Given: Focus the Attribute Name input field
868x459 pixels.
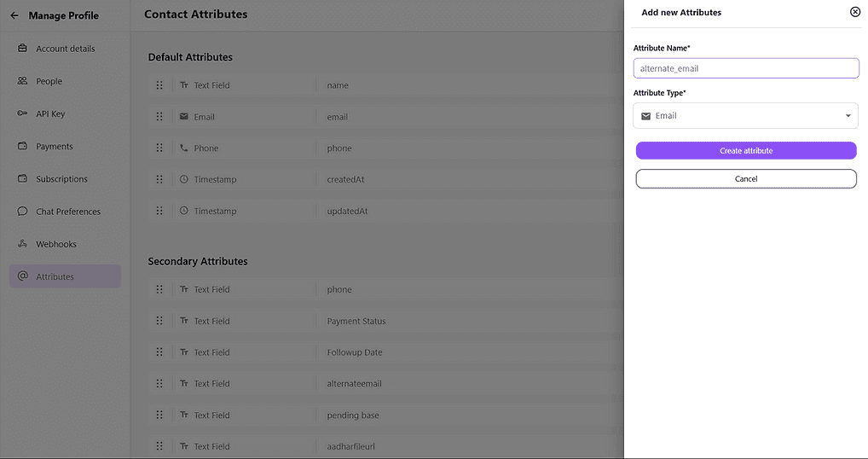Looking at the screenshot, I should 745,68.
